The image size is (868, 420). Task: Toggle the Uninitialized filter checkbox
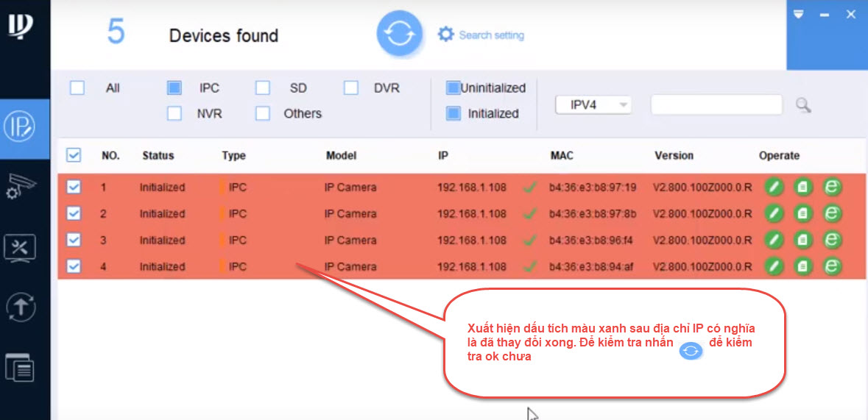pyautogui.click(x=454, y=88)
